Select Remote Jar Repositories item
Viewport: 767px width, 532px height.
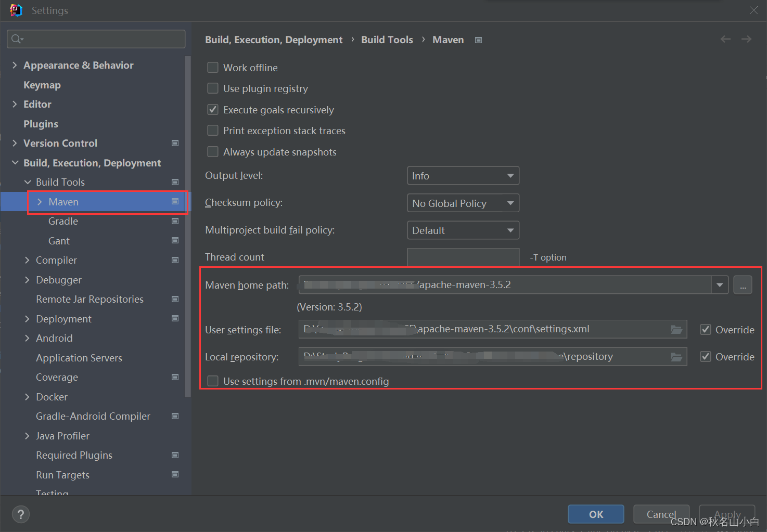pyautogui.click(x=90, y=299)
